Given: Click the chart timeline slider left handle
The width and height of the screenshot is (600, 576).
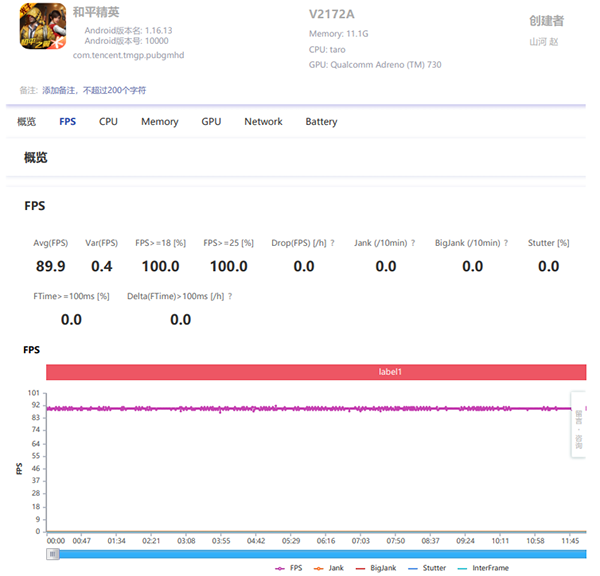Looking at the screenshot, I should tap(52, 553).
